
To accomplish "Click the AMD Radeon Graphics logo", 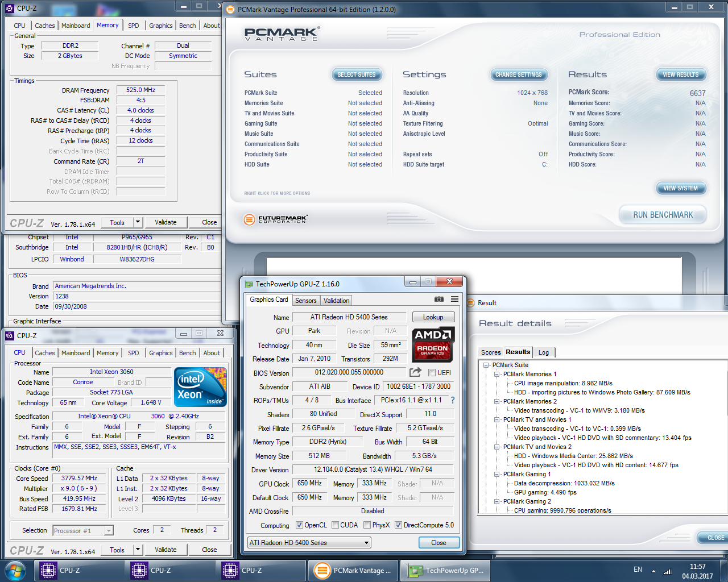I will tap(432, 345).
